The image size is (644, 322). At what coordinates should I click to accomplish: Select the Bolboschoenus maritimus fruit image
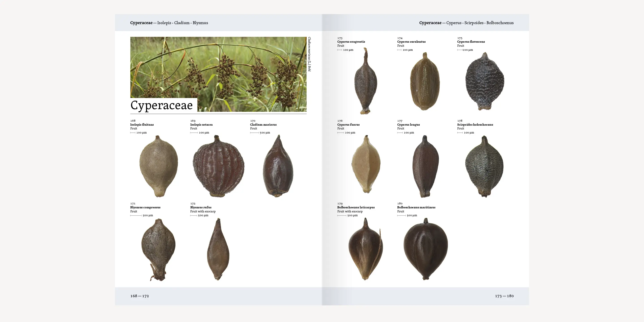tap(426, 249)
